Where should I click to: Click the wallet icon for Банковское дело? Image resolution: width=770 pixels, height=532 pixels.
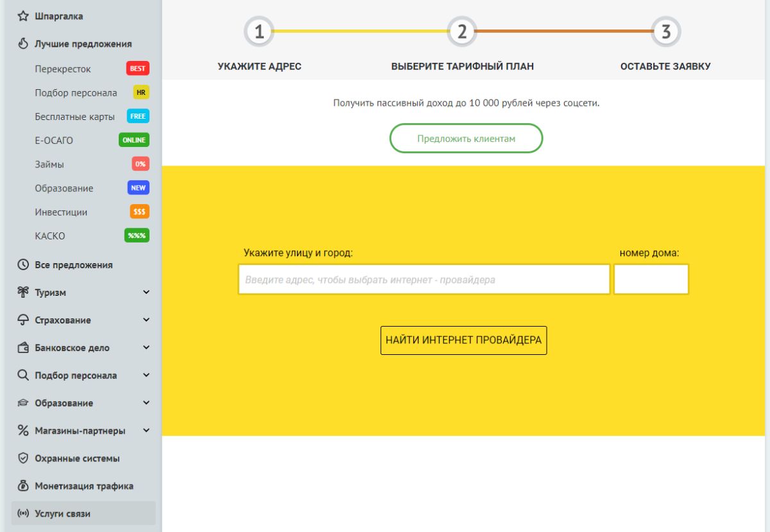pyautogui.click(x=23, y=348)
